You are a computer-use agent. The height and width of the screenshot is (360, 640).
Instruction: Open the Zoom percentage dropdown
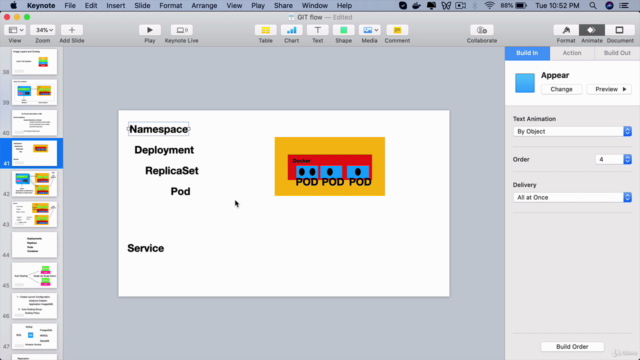pos(42,30)
